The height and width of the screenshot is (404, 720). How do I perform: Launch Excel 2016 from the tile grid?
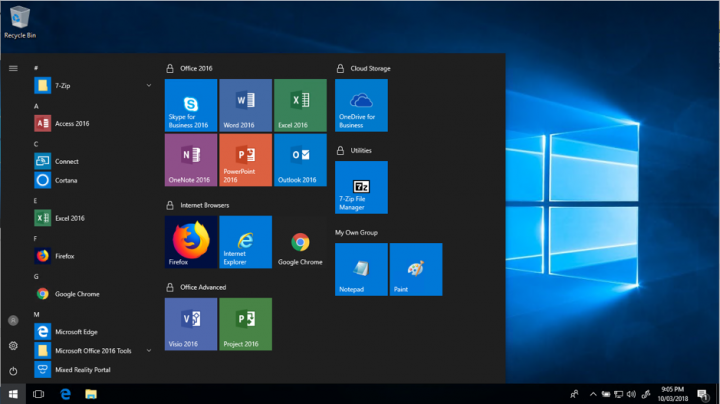300,105
